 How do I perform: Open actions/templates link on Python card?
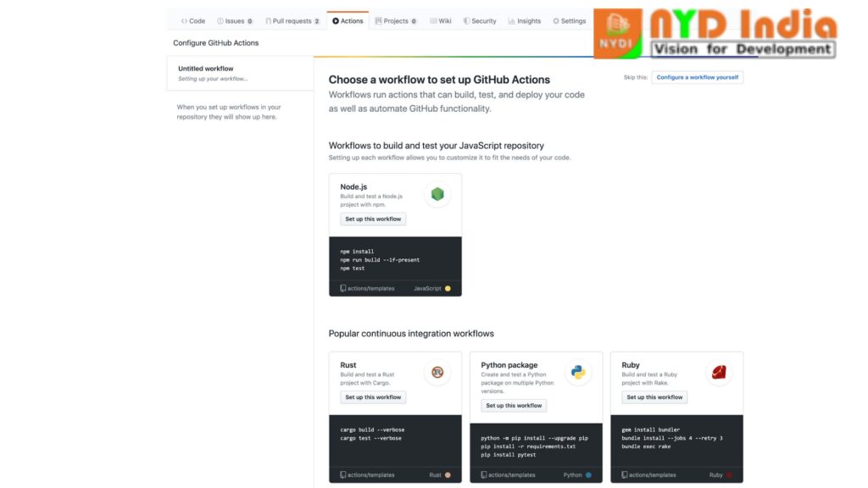(x=508, y=474)
